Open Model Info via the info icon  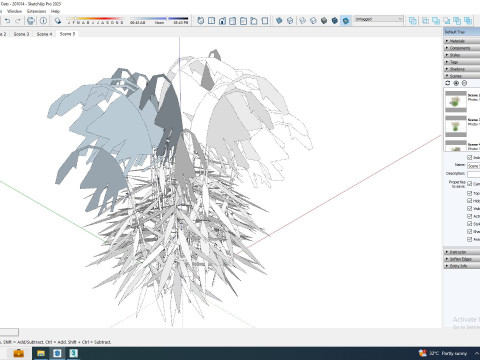coord(43,21)
